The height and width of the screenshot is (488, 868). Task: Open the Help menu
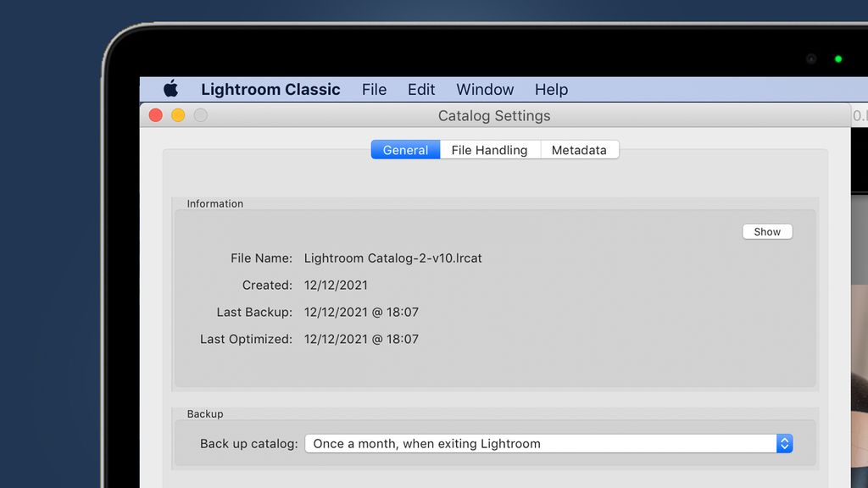(x=551, y=89)
